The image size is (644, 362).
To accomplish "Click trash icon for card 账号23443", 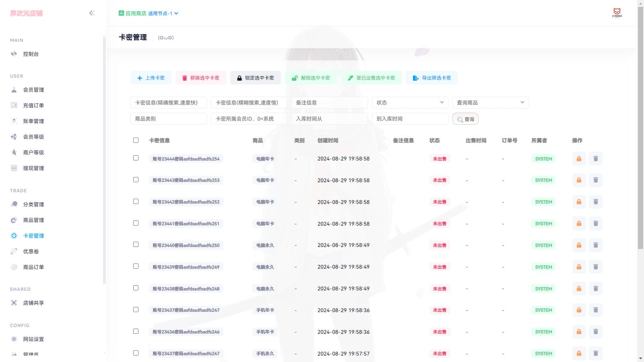I will [x=596, y=180].
